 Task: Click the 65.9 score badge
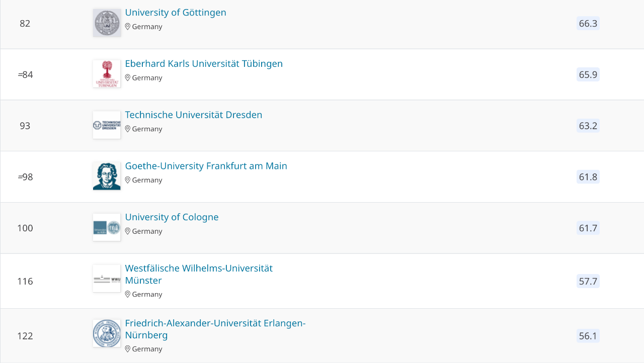pyautogui.click(x=588, y=75)
